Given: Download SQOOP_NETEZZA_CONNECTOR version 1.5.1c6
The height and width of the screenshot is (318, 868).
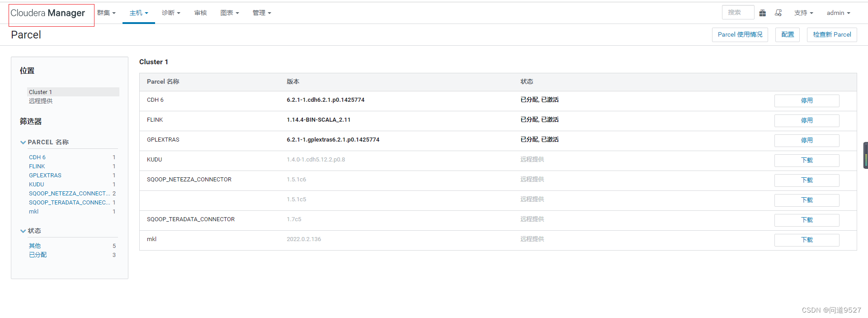Looking at the screenshot, I should (807, 180).
